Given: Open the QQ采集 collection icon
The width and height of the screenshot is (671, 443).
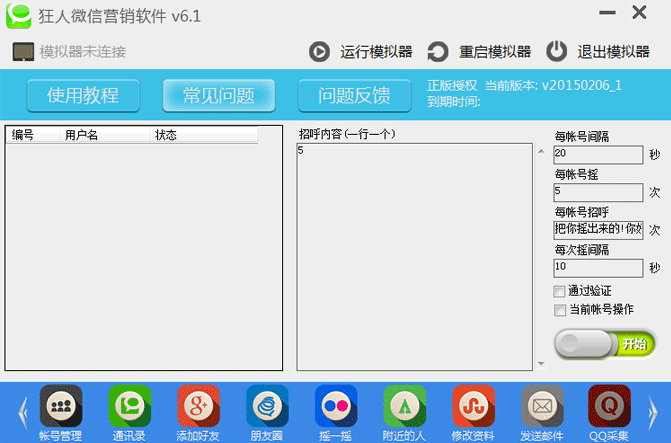Looking at the screenshot, I should (609, 406).
